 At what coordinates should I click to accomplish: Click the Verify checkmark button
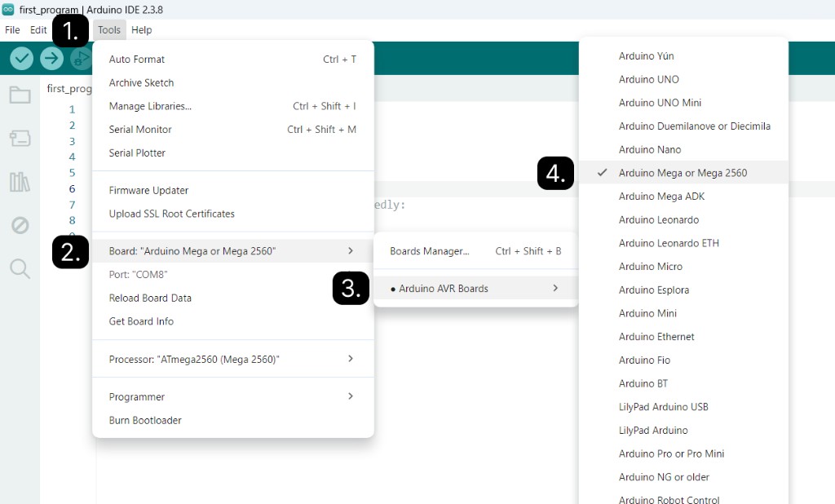tap(21, 58)
